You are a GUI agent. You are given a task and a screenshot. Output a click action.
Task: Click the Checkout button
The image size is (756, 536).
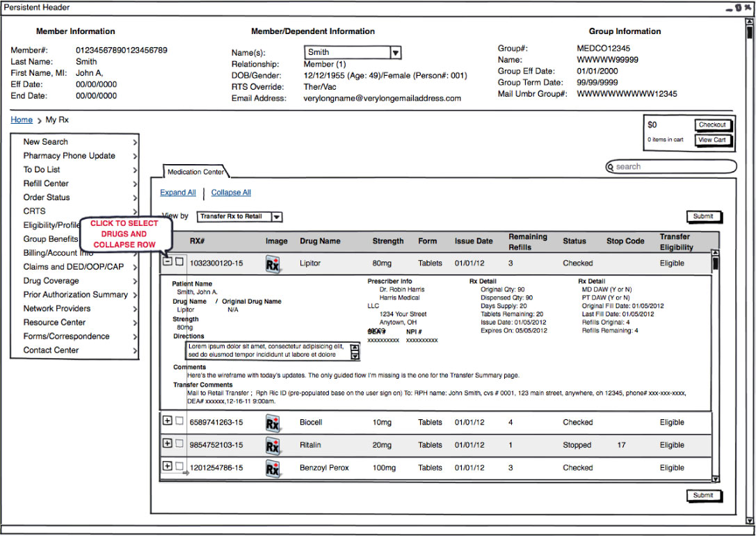[x=713, y=125]
